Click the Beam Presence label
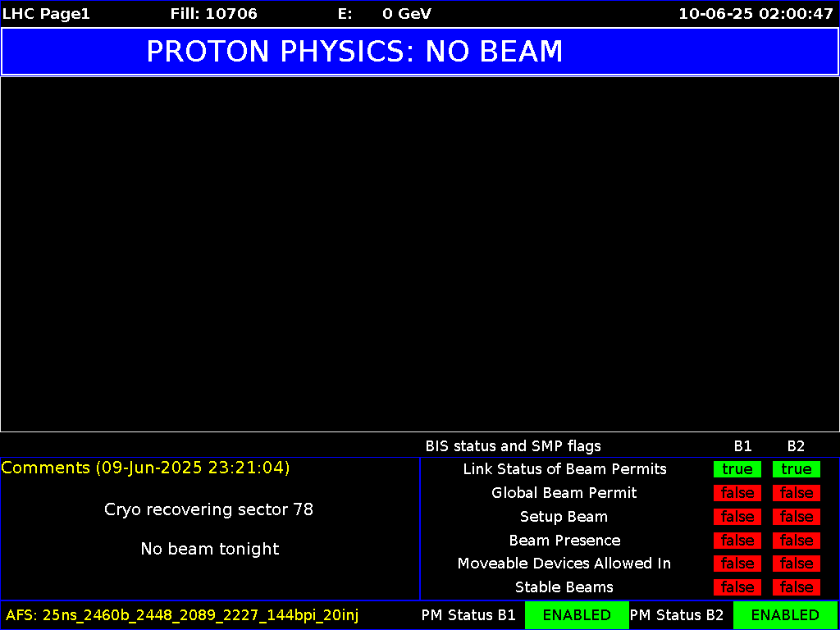Screen dimensions: 840x630 tap(564, 540)
